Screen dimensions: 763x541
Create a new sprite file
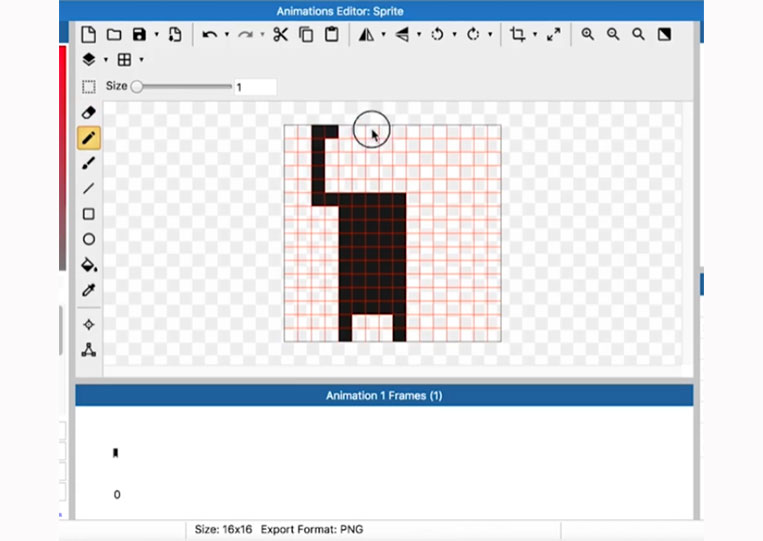coord(89,35)
